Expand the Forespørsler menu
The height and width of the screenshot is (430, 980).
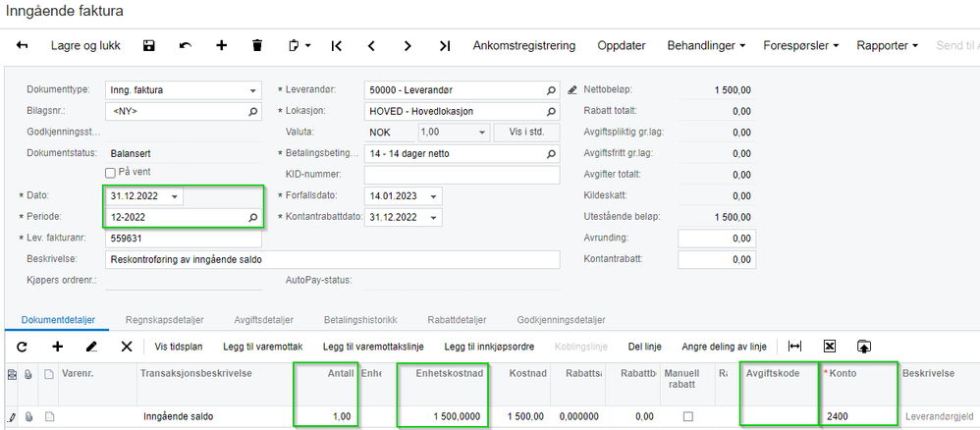800,45
